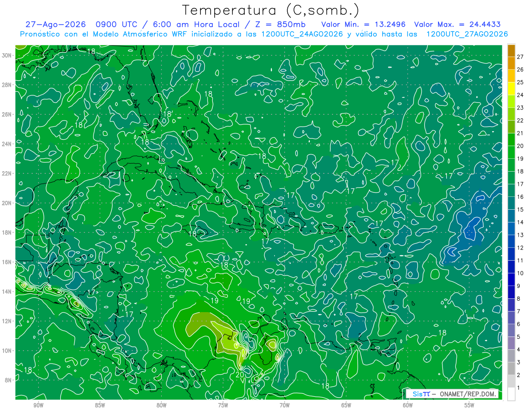The image size is (532, 411).
Task: Click the '13' label on color scale
Action: point(520,235)
